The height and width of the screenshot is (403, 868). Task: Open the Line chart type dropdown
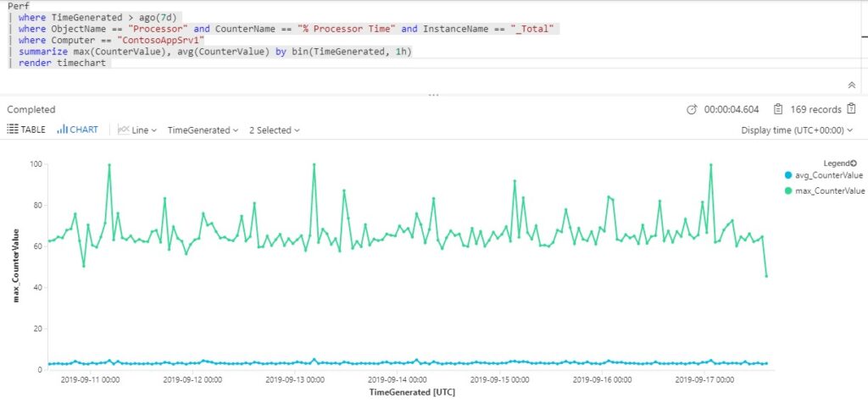coord(137,130)
